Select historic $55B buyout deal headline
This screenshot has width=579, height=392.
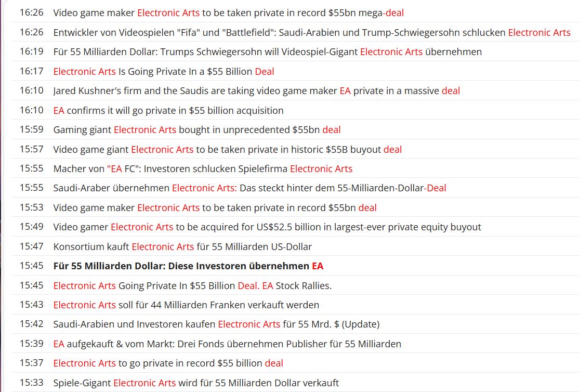coord(228,149)
